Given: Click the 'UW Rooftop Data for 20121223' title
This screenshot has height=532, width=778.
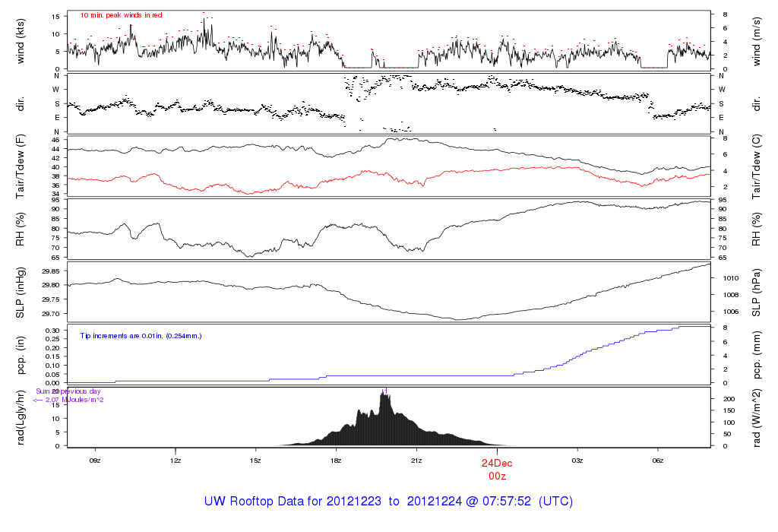Looking at the screenshot, I should [293, 502].
